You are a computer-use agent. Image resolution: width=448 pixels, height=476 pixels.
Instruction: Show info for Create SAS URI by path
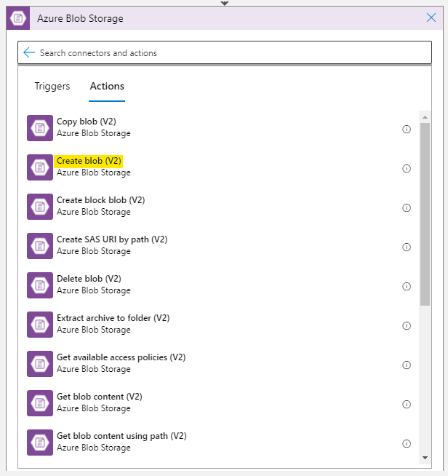[407, 247]
